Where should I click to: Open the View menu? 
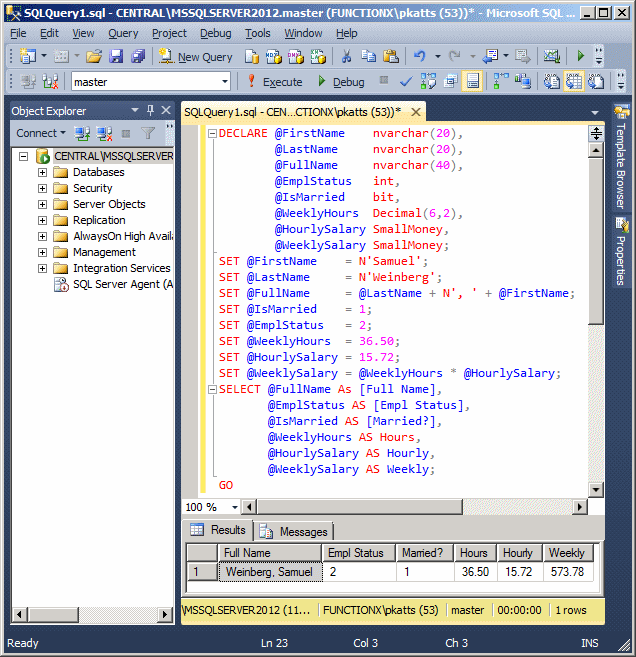pyautogui.click(x=83, y=33)
